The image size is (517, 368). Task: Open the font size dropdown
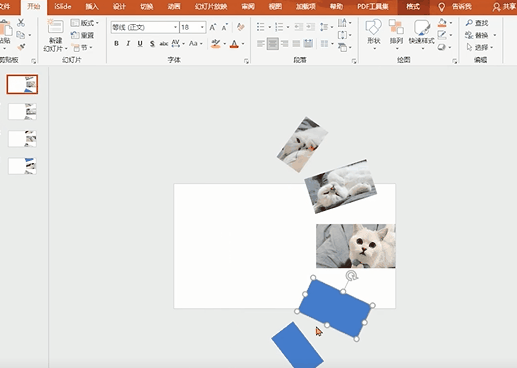202,27
